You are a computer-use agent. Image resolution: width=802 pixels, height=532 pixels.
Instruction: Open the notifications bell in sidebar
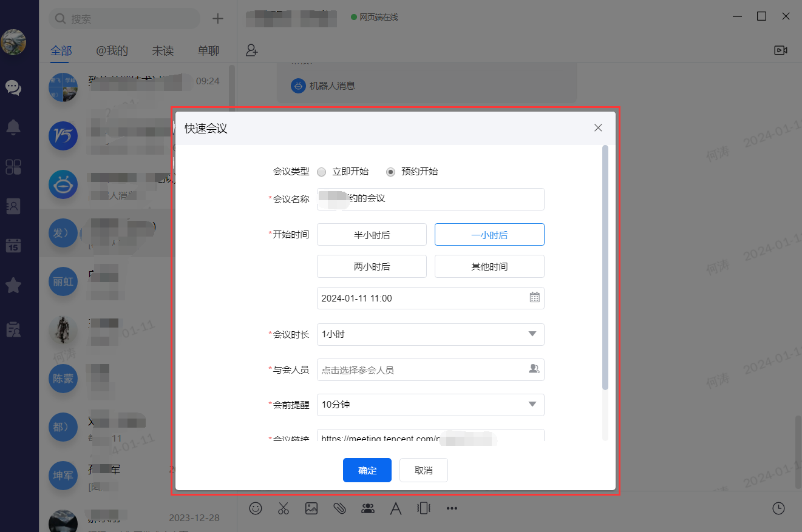tap(13, 127)
